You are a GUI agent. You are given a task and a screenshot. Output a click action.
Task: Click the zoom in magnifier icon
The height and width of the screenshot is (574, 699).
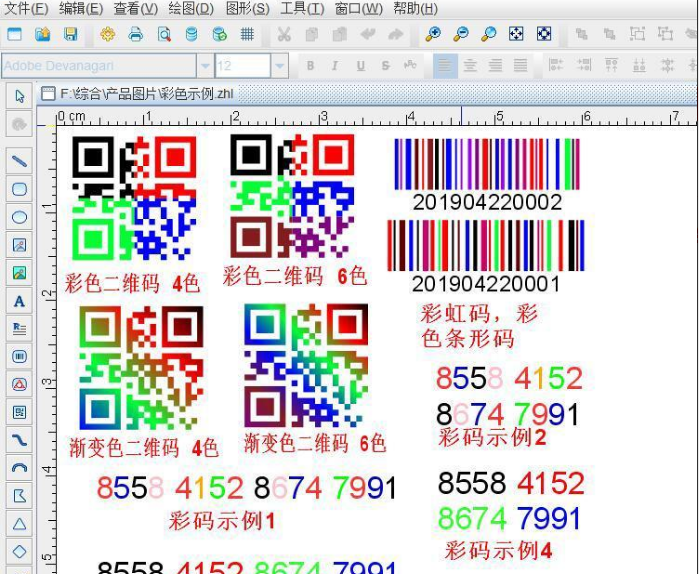[x=432, y=35]
